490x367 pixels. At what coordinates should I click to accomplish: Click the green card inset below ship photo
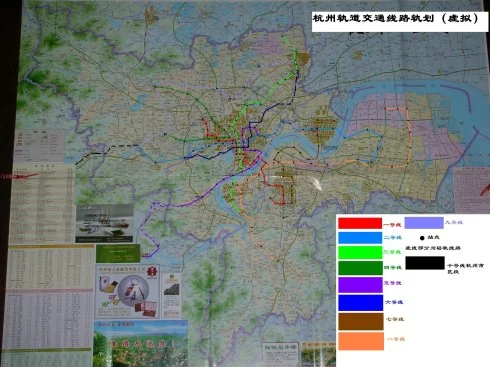pyautogui.click(x=118, y=254)
